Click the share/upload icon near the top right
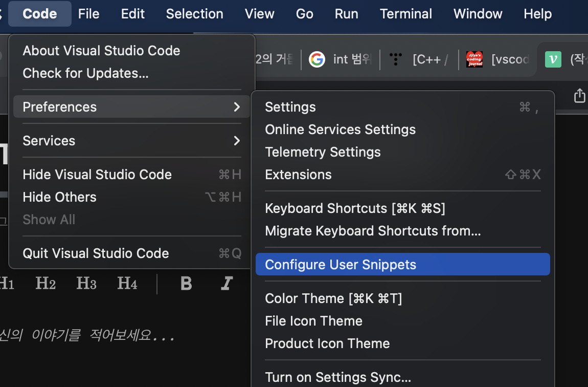This screenshot has width=588, height=387. (x=579, y=95)
